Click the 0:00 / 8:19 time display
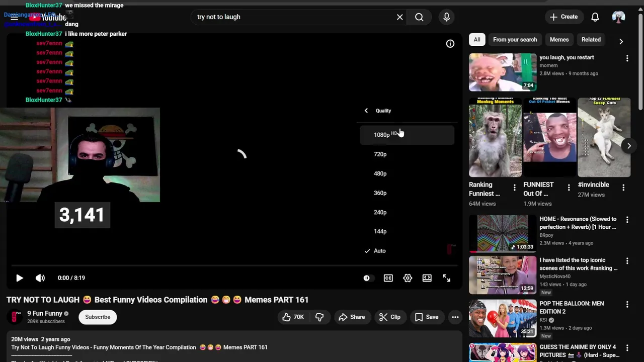 pos(71,278)
